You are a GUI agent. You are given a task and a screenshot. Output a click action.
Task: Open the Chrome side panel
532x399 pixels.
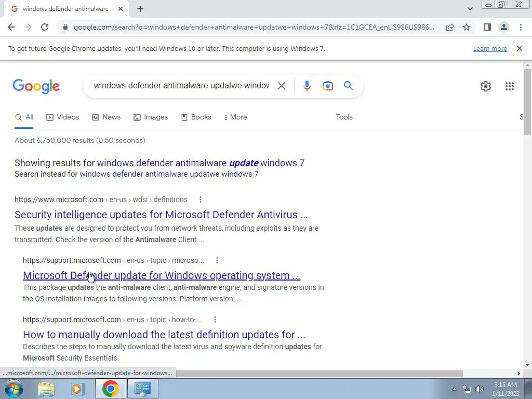tap(487, 27)
